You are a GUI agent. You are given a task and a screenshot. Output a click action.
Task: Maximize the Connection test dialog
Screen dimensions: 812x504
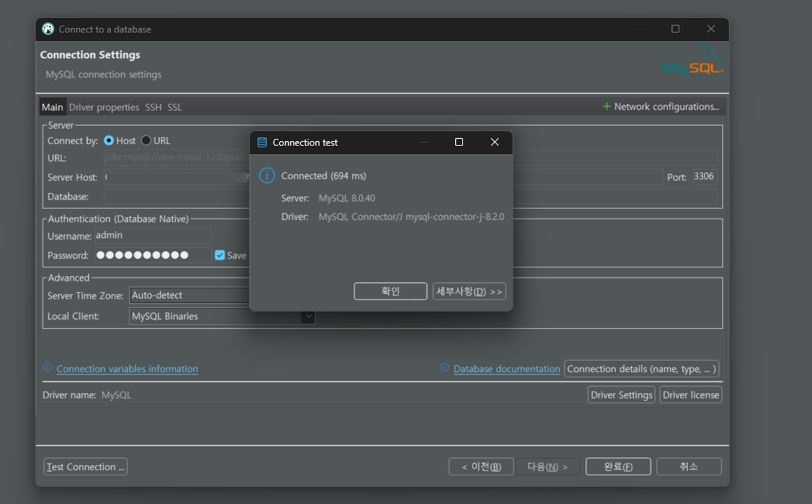(459, 142)
